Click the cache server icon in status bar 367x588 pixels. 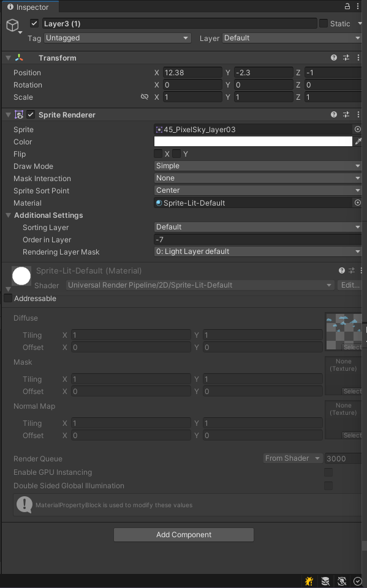(324, 581)
